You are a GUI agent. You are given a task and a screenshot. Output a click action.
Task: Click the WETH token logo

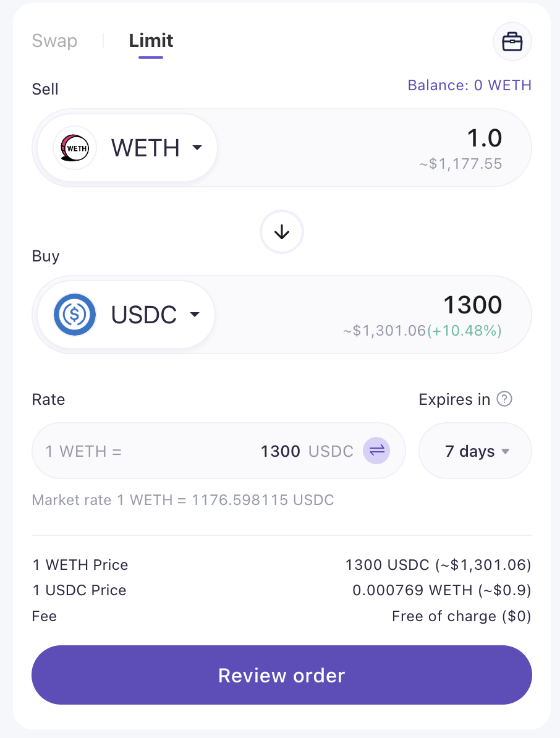pyautogui.click(x=75, y=148)
